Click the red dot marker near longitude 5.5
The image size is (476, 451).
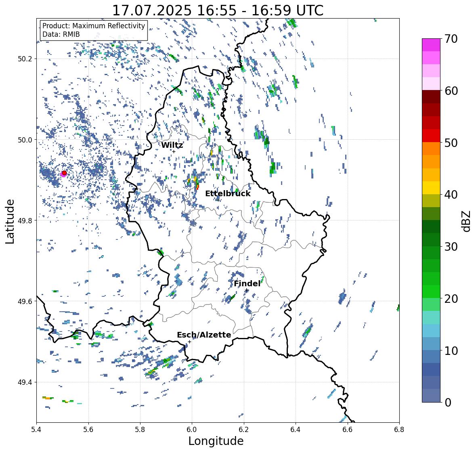coord(64,173)
